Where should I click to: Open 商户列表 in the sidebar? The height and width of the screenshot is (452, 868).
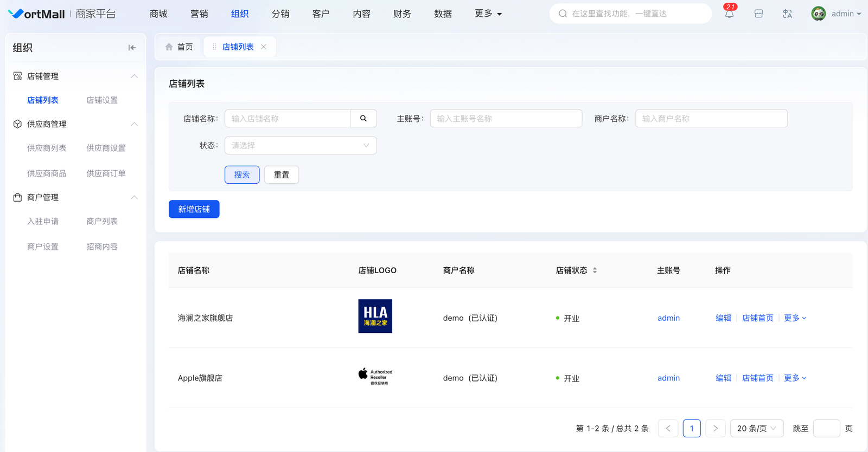click(102, 222)
